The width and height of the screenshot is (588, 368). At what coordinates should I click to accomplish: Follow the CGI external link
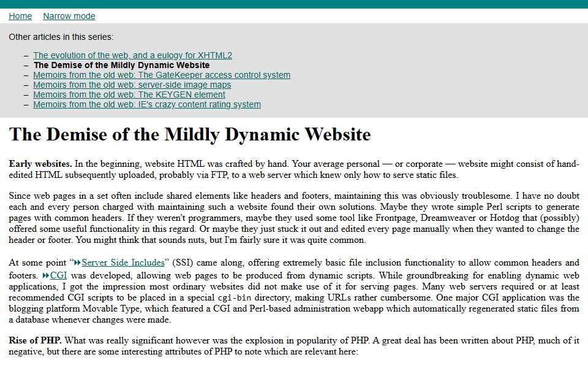59,275
